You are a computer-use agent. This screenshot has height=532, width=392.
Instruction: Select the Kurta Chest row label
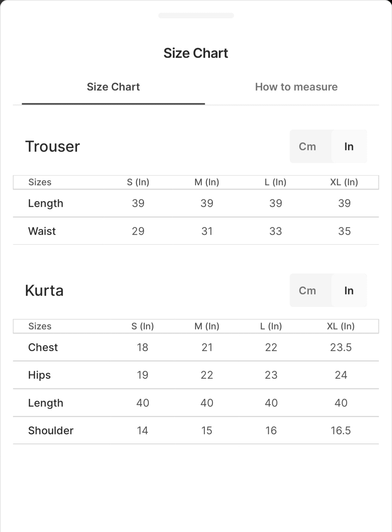tap(43, 347)
